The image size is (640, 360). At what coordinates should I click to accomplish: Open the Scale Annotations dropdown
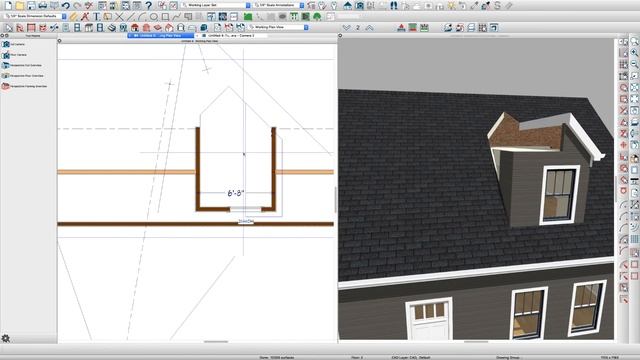[x=278, y=5]
